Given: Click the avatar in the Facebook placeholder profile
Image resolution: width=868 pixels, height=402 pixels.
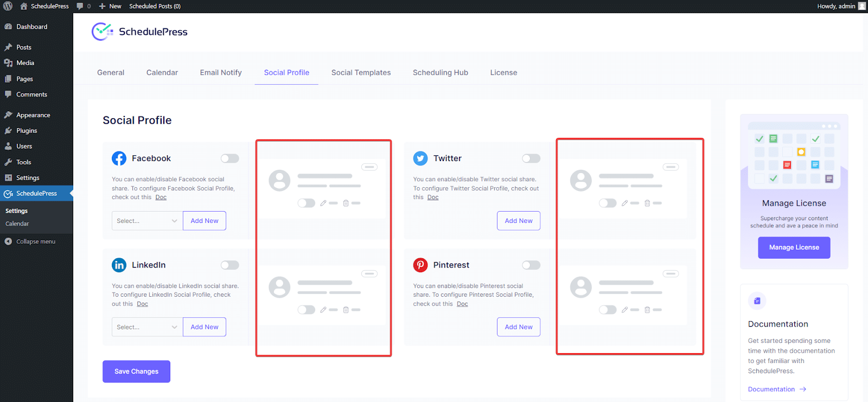Looking at the screenshot, I should coord(279,180).
